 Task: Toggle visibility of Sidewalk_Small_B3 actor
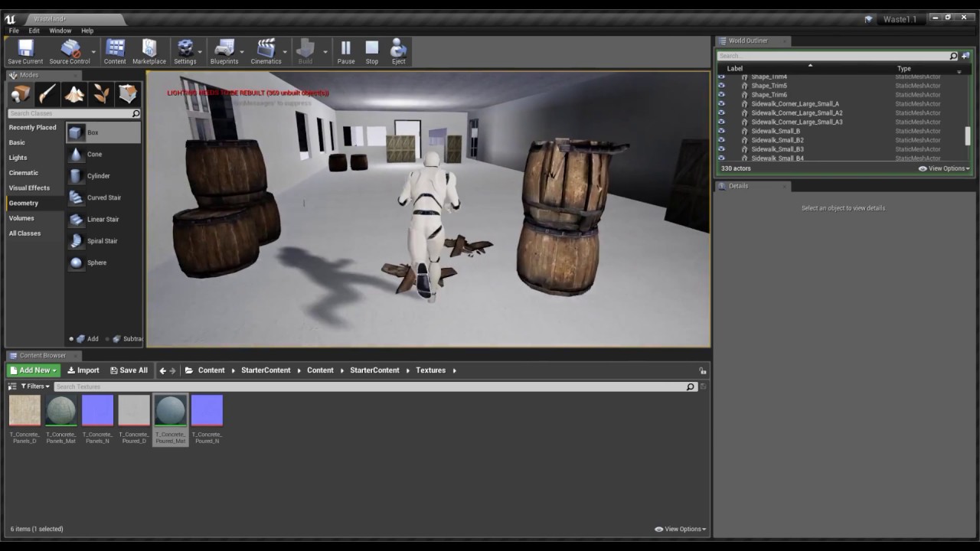point(720,150)
